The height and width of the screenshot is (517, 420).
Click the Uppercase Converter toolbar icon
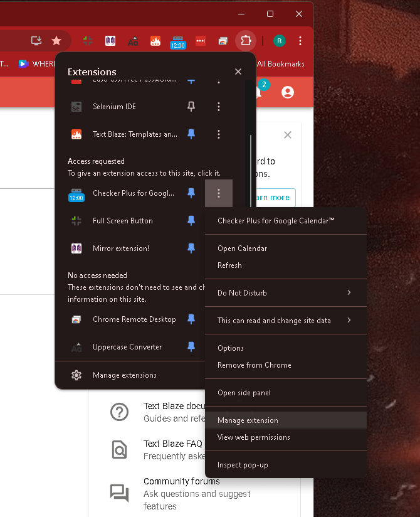133,41
